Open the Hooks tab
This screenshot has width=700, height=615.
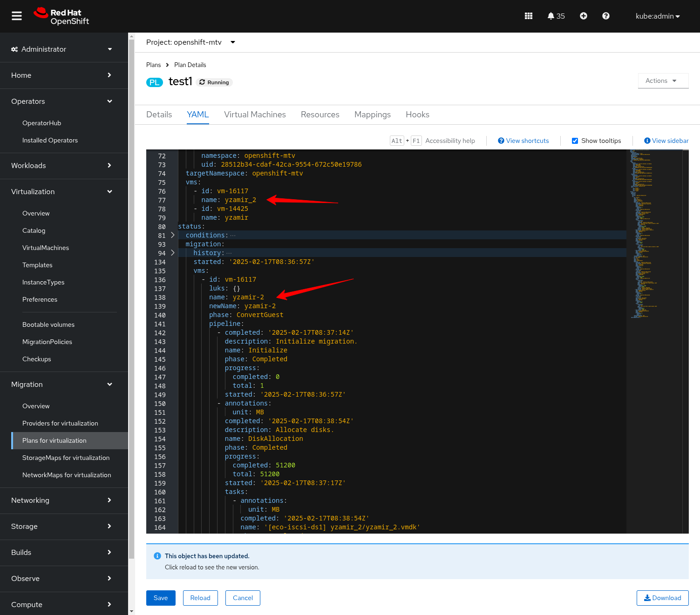pos(417,115)
